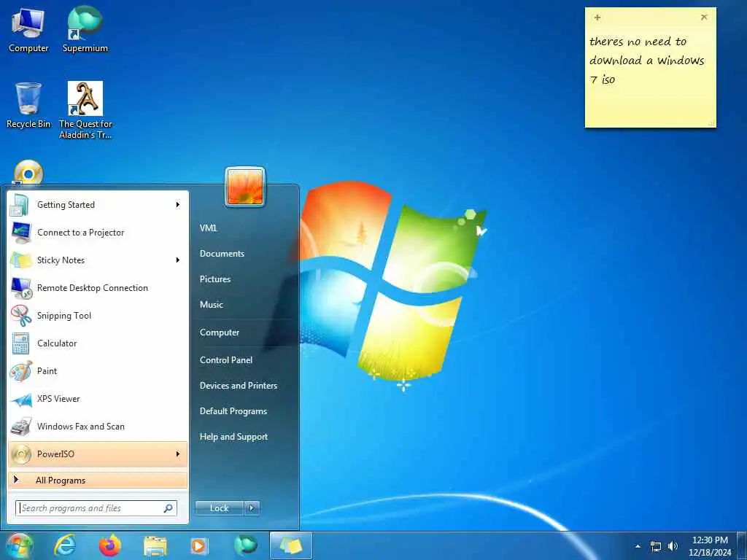The height and width of the screenshot is (560, 747).
Task: Click the Sticky Notes icon in Start menu
Action: coord(20,260)
